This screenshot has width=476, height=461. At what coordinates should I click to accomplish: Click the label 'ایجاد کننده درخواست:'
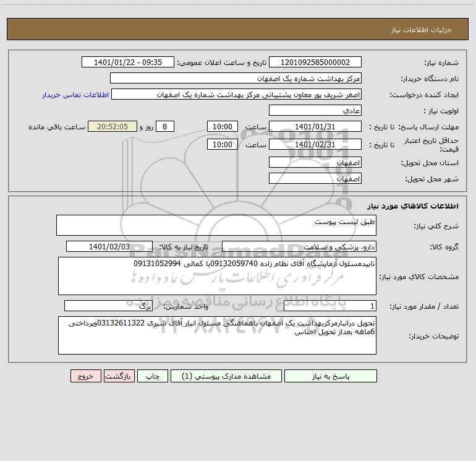[x=424, y=95]
